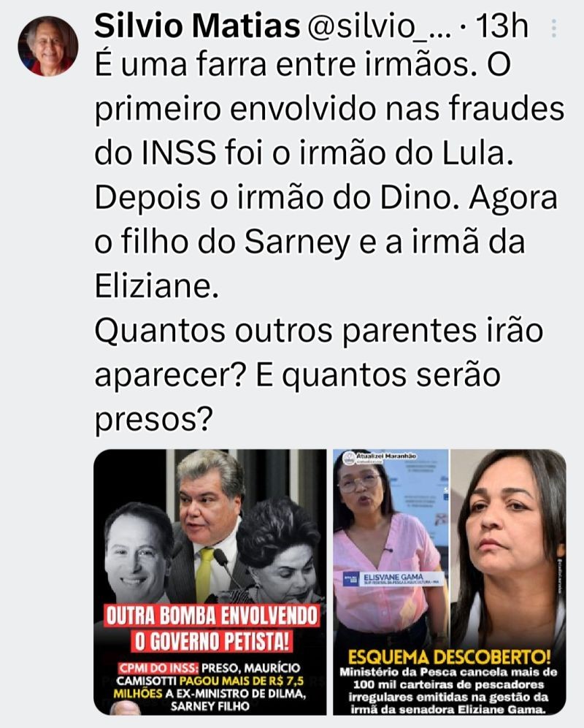Viewport: 584px width, 728px height.
Task: Click the Atualizei Maranhão round logo
Action: pos(349,459)
